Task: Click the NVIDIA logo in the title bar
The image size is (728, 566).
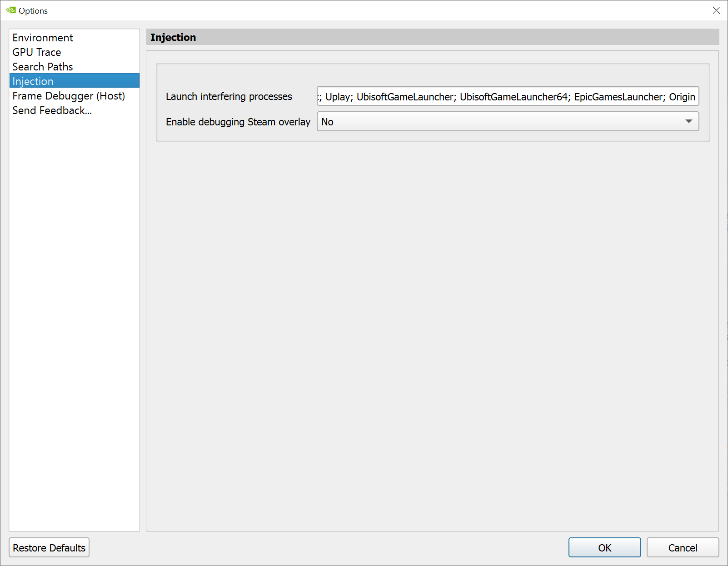Action: point(9,10)
